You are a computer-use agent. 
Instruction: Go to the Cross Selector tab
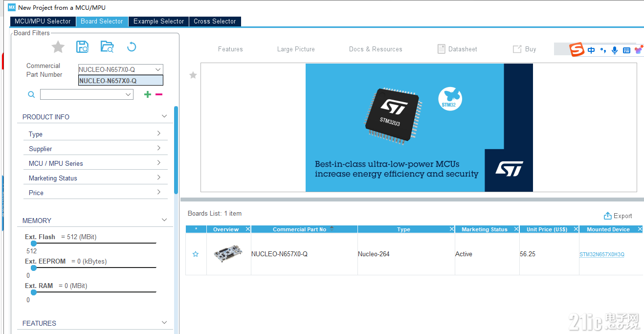(x=215, y=22)
